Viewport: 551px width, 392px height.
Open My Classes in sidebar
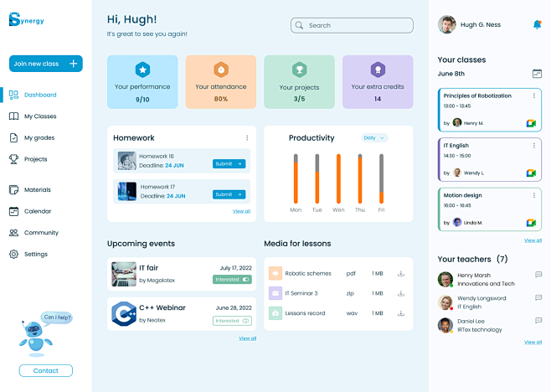pos(33,116)
